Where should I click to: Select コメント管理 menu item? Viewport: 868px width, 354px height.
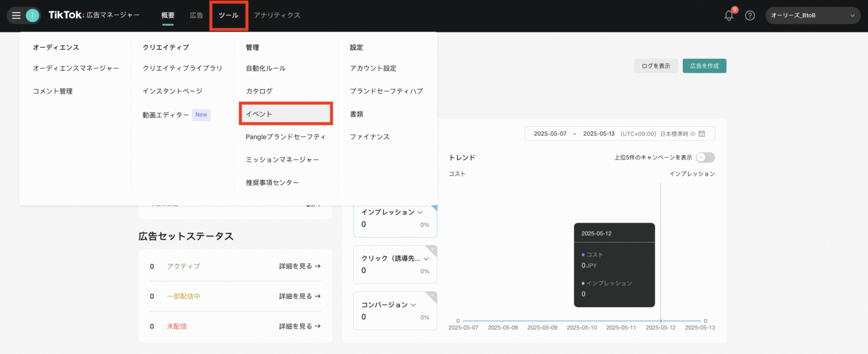click(x=52, y=91)
